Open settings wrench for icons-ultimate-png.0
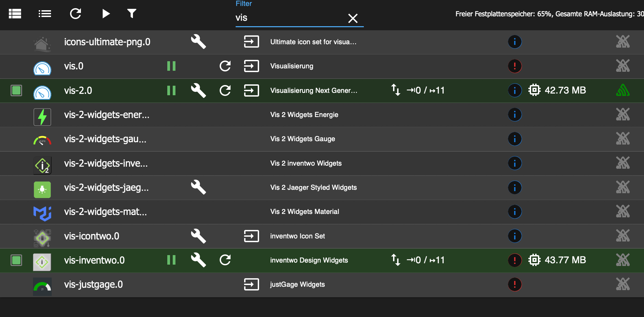This screenshot has height=317, width=644. [198, 42]
